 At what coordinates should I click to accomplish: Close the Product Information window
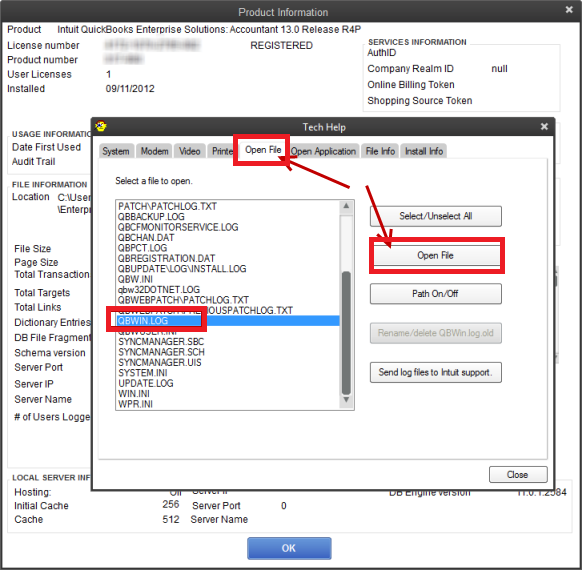[x=569, y=10]
